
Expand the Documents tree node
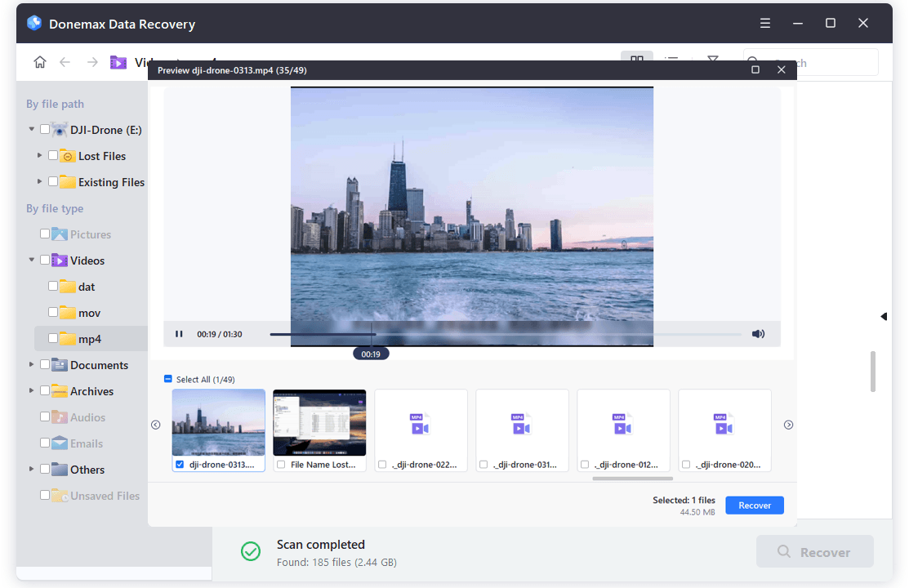coord(30,364)
